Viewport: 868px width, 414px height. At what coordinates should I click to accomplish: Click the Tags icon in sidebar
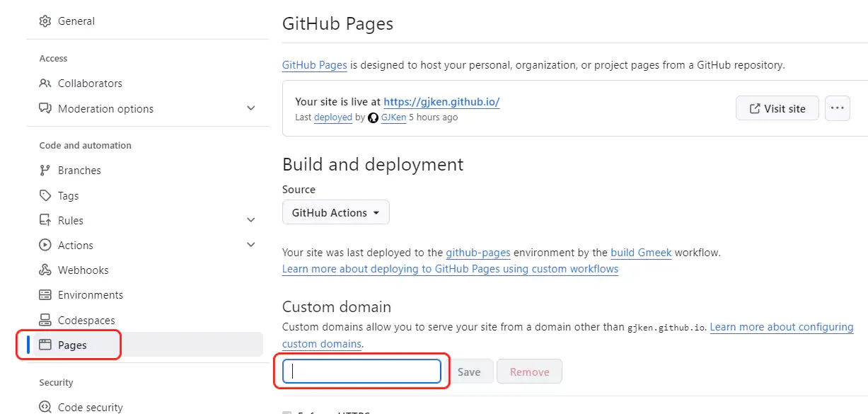(x=45, y=196)
